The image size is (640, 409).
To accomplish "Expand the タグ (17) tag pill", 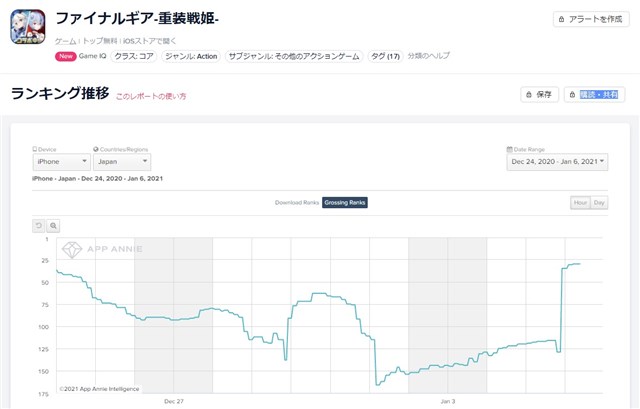I will 385,56.
